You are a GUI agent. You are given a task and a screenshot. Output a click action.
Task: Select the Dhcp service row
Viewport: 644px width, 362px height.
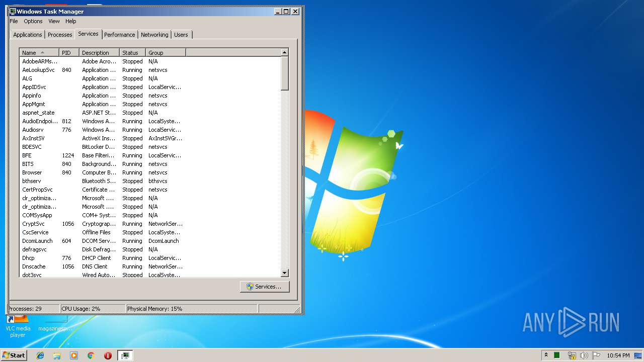[x=150, y=258]
